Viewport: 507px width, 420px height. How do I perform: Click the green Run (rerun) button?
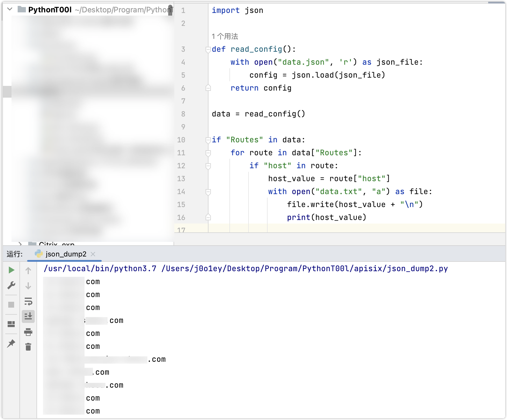click(11, 270)
